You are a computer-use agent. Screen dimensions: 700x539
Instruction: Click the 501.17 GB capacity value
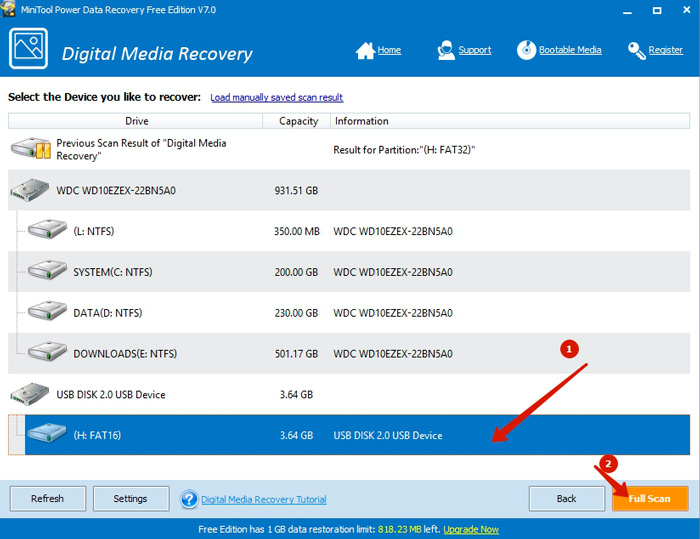(296, 354)
